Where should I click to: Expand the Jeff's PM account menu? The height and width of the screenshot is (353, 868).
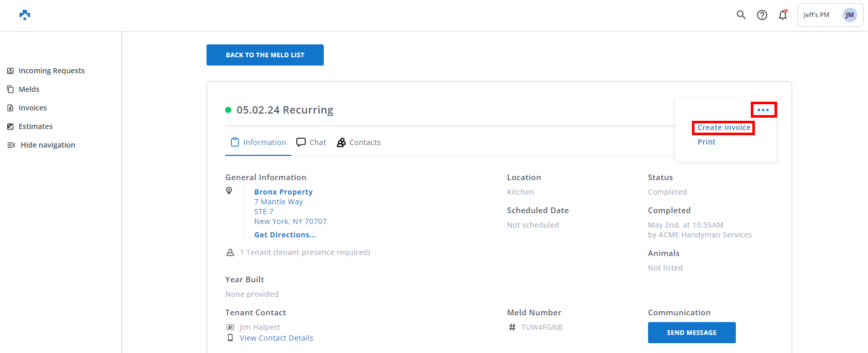pos(816,15)
